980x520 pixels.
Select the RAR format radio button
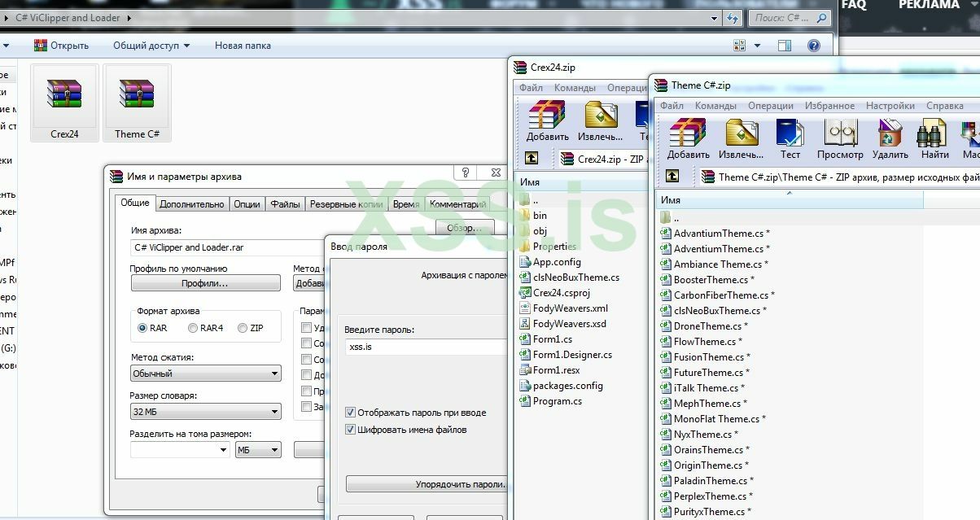tap(142, 328)
